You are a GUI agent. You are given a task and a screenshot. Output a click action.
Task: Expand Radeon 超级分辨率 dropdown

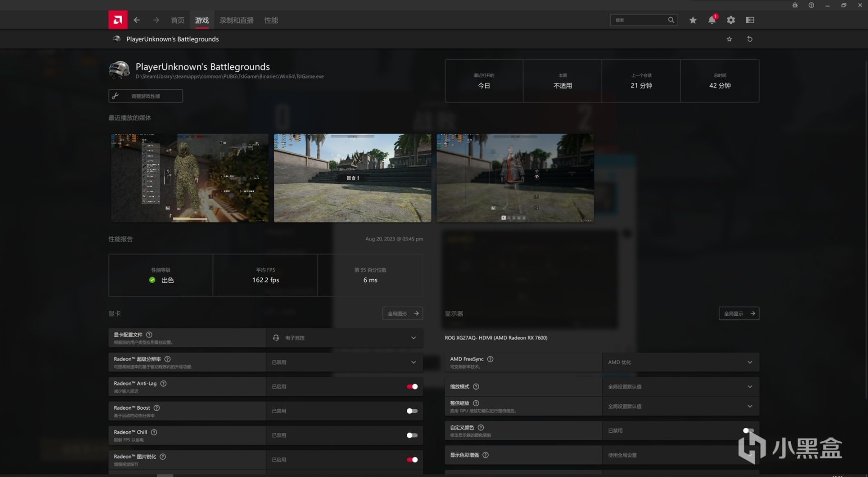pos(345,362)
